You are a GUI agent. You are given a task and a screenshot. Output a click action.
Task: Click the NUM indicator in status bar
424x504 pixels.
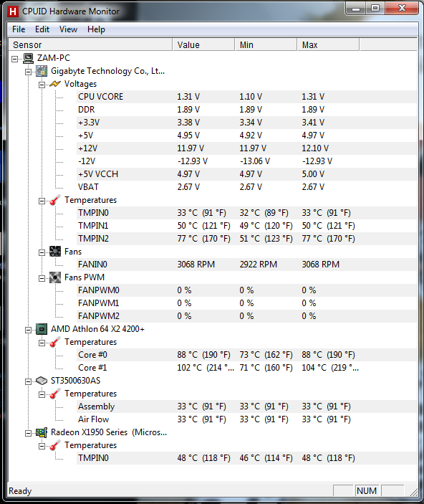coord(367,491)
